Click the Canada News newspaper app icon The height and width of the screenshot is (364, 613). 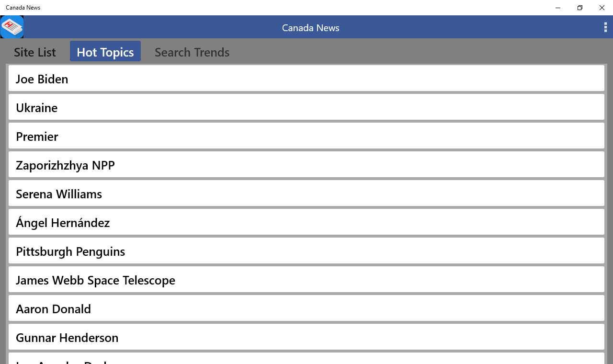[x=12, y=27]
